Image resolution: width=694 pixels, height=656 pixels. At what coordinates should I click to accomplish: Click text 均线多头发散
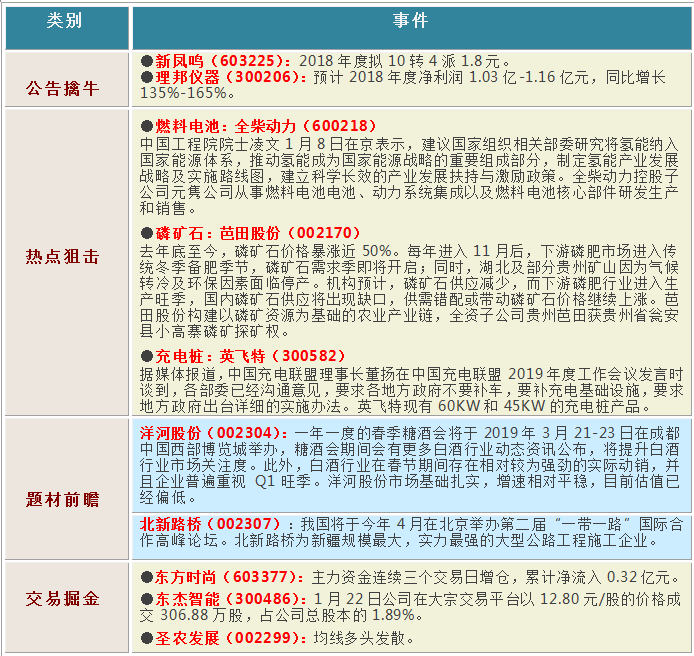tap(359, 638)
